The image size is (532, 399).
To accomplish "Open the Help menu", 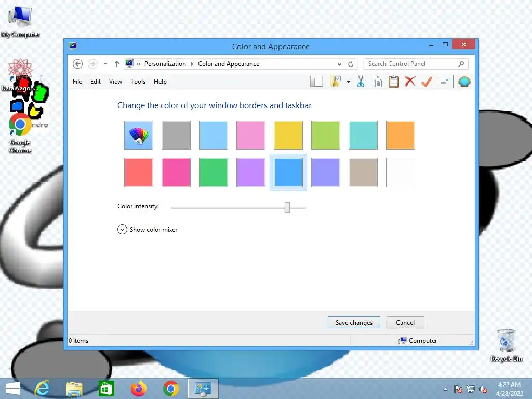I will (x=160, y=82).
